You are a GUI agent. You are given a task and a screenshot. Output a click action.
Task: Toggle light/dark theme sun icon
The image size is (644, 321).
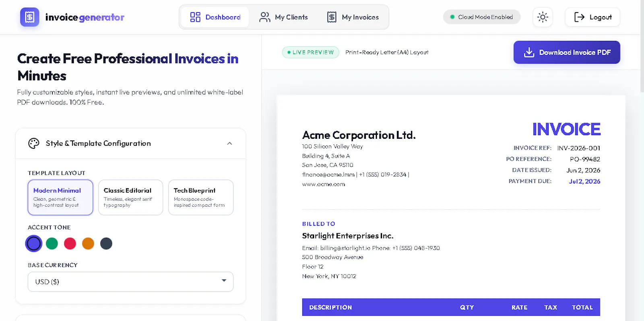coord(543,17)
